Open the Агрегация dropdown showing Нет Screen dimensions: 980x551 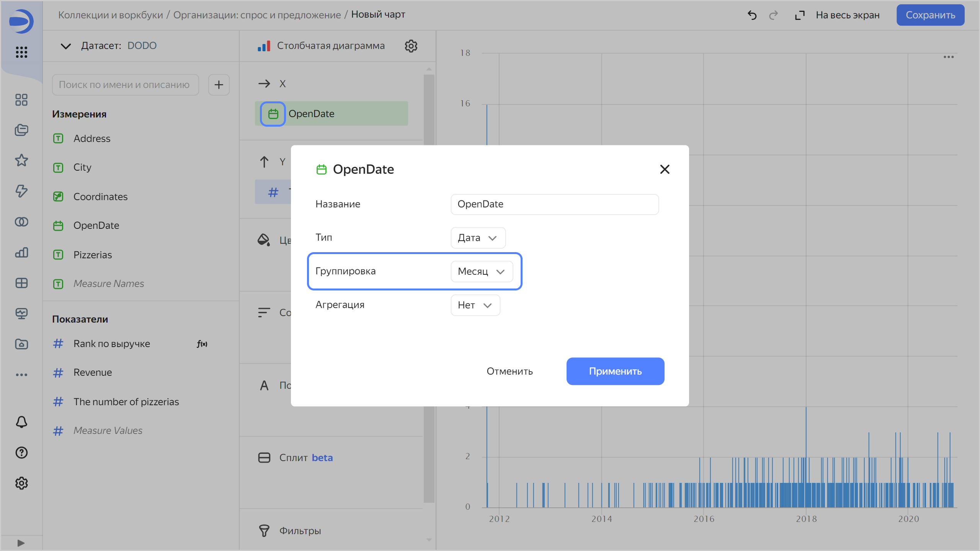[475, 305]
